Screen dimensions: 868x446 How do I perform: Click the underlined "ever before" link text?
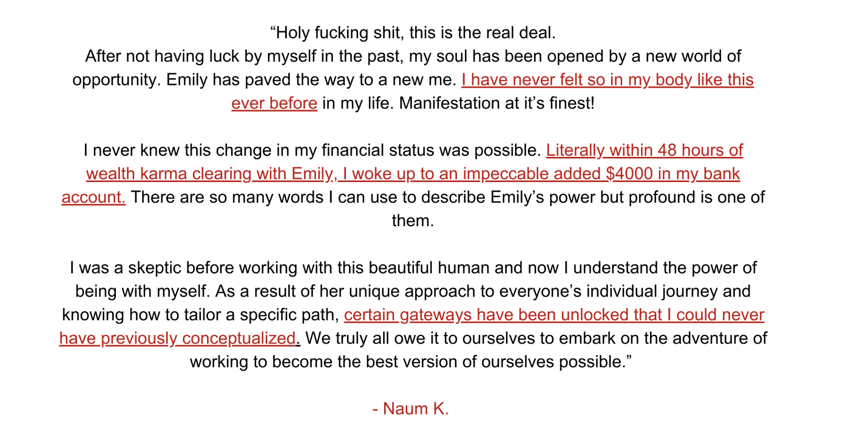point(274,103)
